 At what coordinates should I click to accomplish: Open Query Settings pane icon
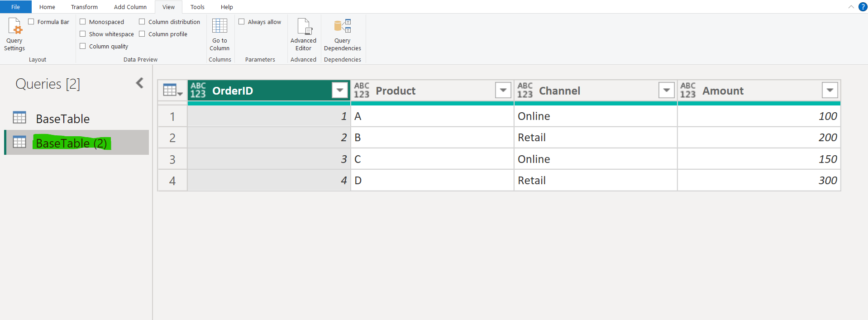(x=15, y=27)
